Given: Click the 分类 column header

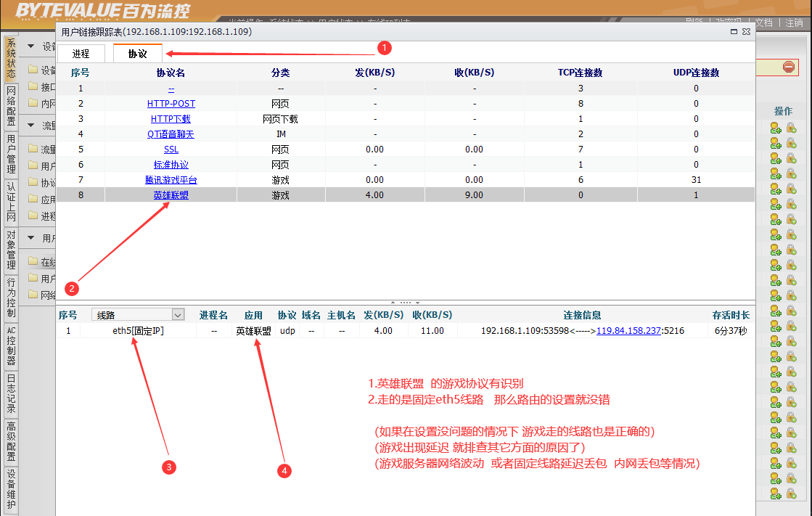Looking at the screenshot, I should 280,73.
